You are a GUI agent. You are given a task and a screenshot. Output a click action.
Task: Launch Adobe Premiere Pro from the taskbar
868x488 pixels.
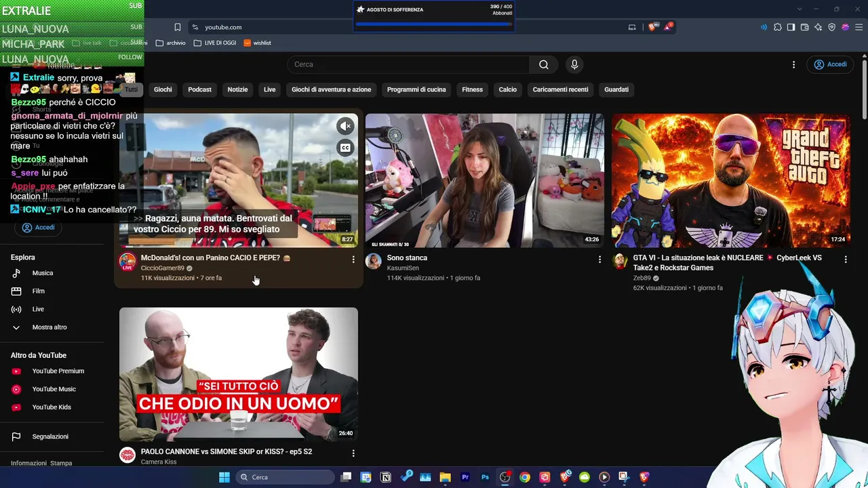465,477
